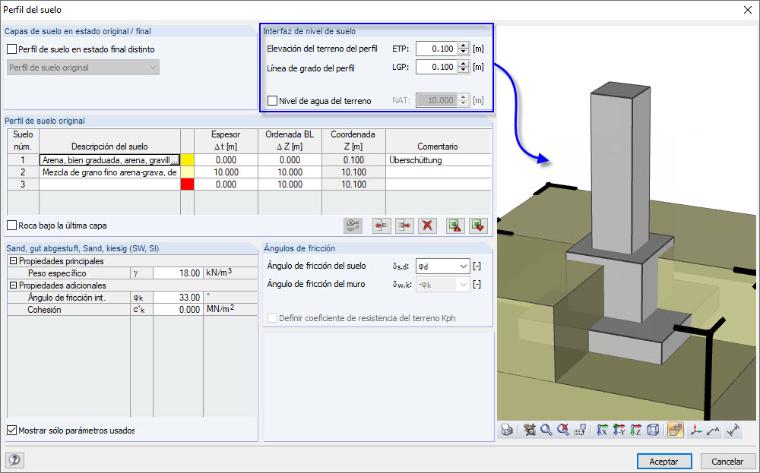This screenshot has width=760, height=473.
Task: Click green Excel icon with down arrow
Action: [478, 225]
